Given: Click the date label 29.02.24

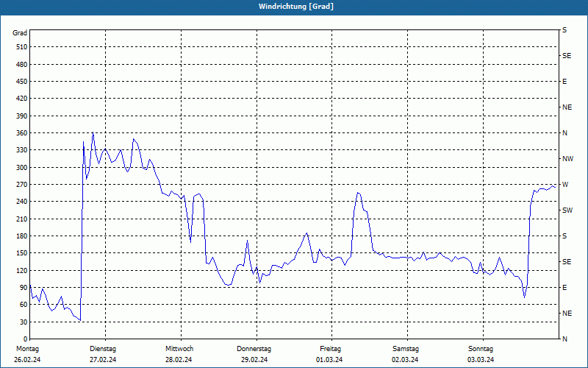Looking at the screenshot, I should point(254,360).
